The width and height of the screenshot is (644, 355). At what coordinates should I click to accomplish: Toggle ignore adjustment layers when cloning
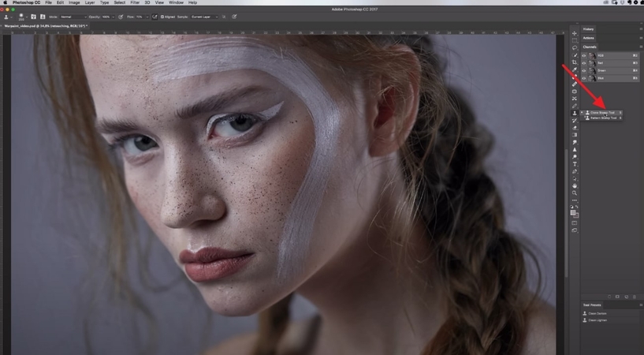coord(224,17)
